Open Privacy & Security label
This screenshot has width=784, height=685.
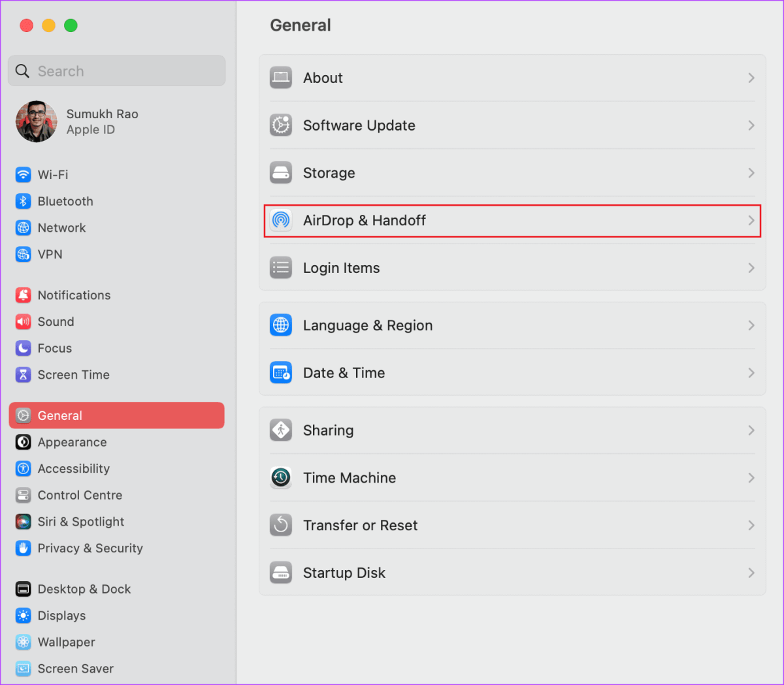pyautogui.click(x=90, y=549)
